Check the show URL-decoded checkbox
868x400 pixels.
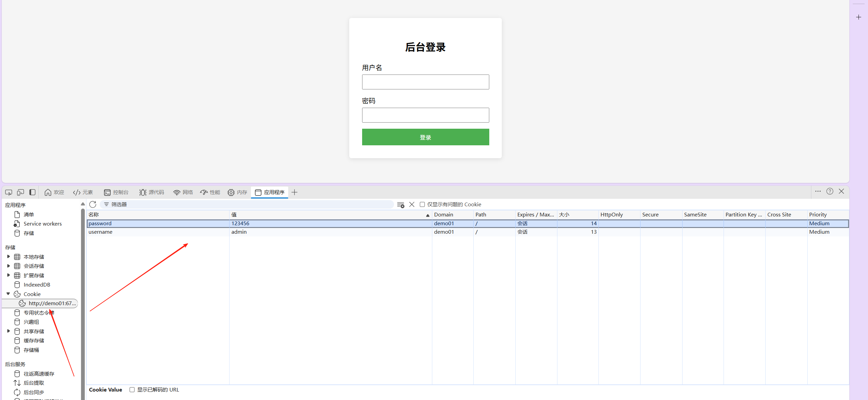pos(132,390)
